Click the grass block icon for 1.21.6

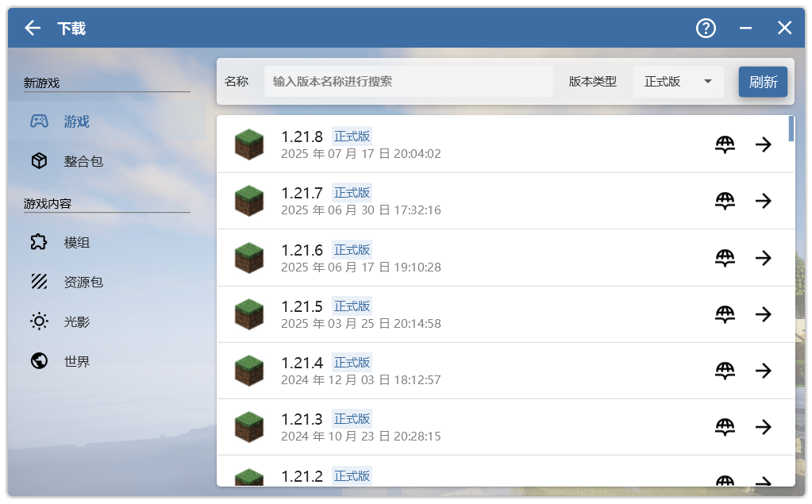pos(248,258)
